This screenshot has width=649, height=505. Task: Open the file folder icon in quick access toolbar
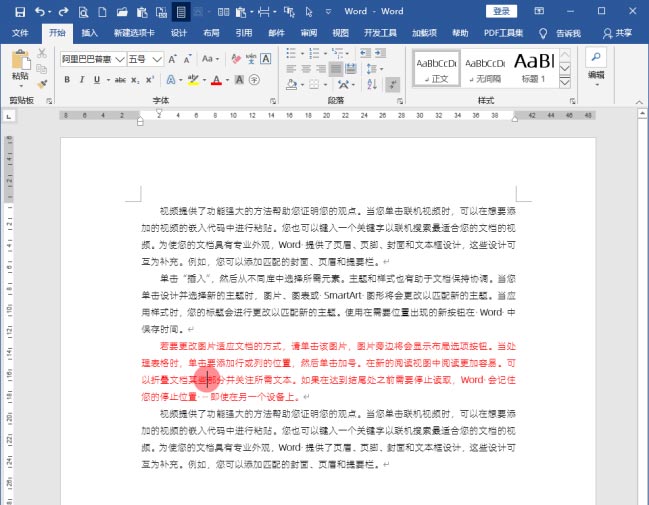tap(122, 12)
